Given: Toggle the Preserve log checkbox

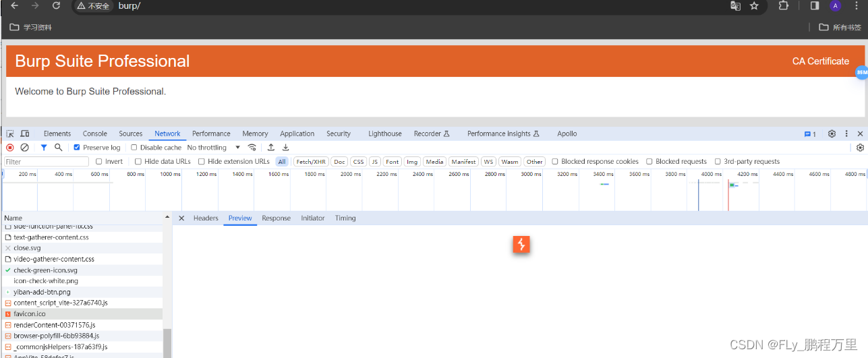Looking at the screenshot, I should pos(77,148).
